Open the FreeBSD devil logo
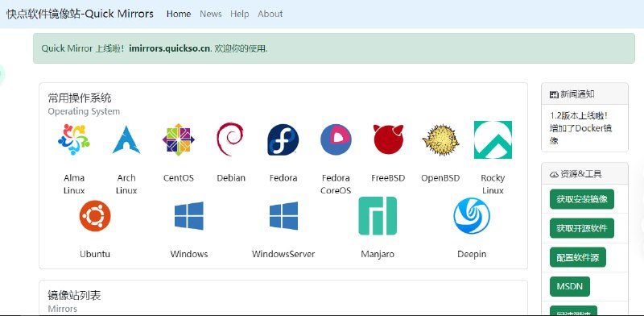Image resolution: width=644 pixels, height=316 pixels. pos(388,139)
